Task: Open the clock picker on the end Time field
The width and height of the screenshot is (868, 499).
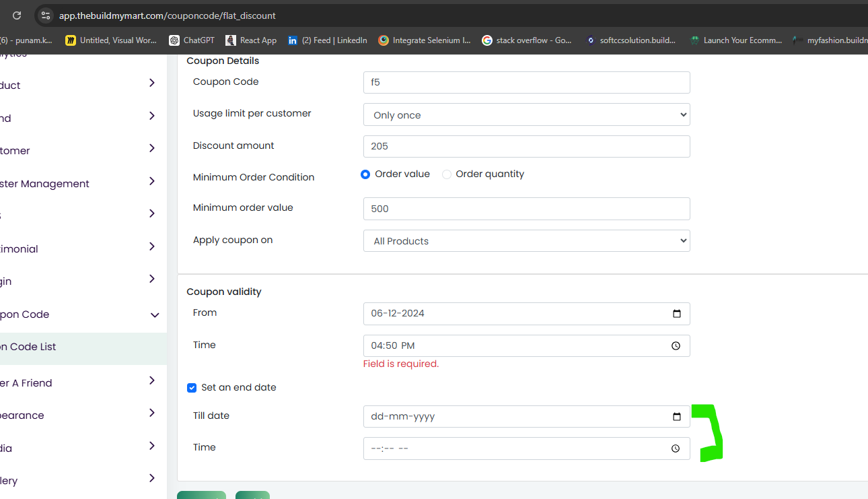Action: point(676,449)
